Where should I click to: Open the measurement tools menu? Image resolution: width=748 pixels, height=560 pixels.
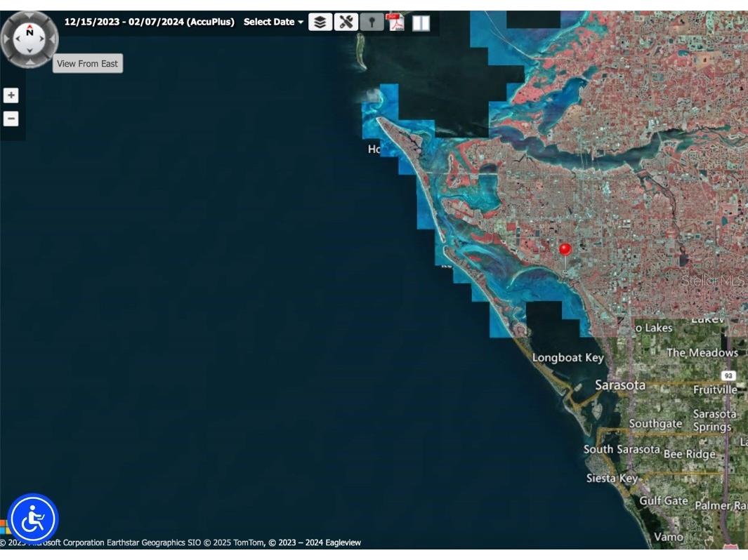click(x=346, y=22)
